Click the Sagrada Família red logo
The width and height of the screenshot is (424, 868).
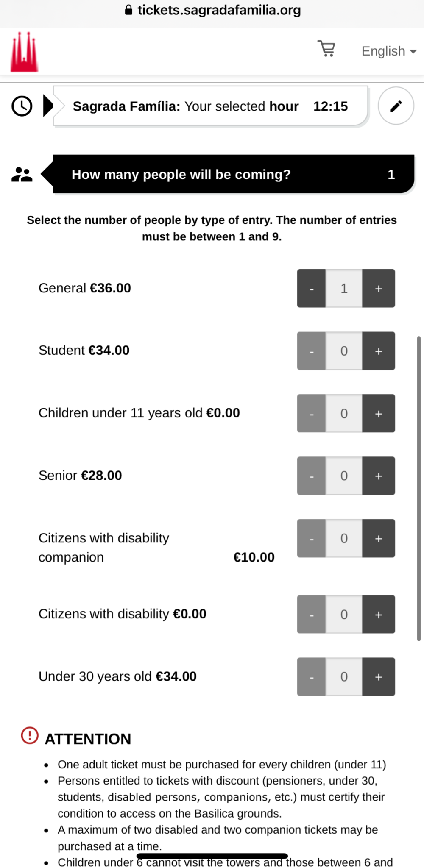click(24, 52)
